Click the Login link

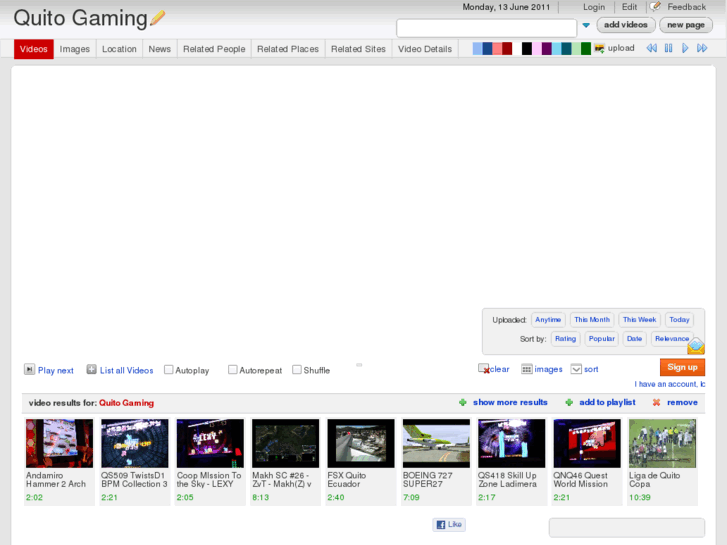tap(594, 7)
